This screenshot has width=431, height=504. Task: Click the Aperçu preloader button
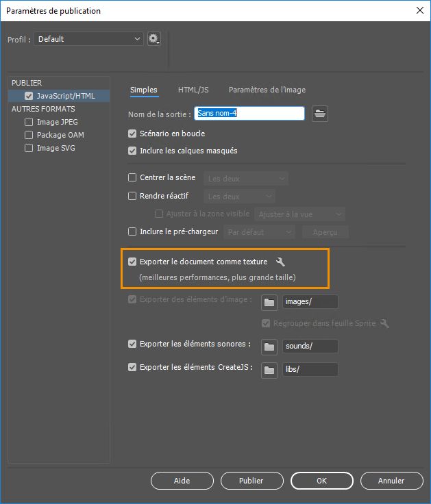click(x=325, y=232)
